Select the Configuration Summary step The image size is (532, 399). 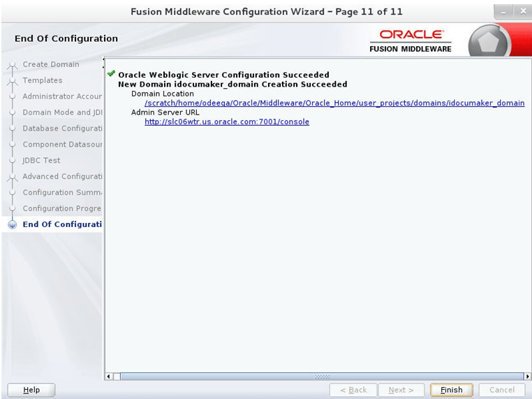pos(62,192)
